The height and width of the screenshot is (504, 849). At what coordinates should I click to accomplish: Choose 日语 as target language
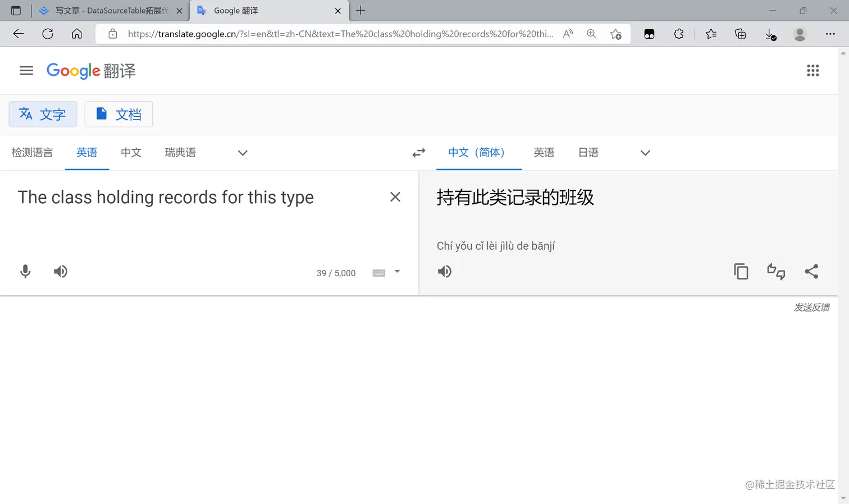tap(588, 153)
